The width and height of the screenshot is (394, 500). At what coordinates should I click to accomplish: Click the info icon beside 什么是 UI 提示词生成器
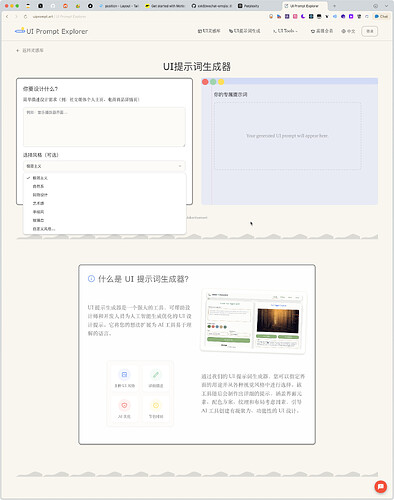(x=91, y=278)
